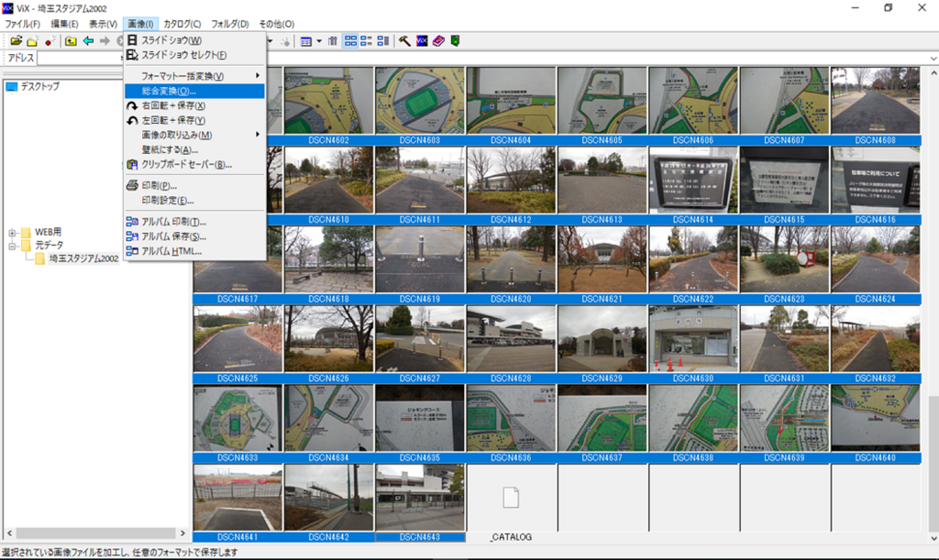Select 総合変換(O)... menu entry

click(194, 91)
